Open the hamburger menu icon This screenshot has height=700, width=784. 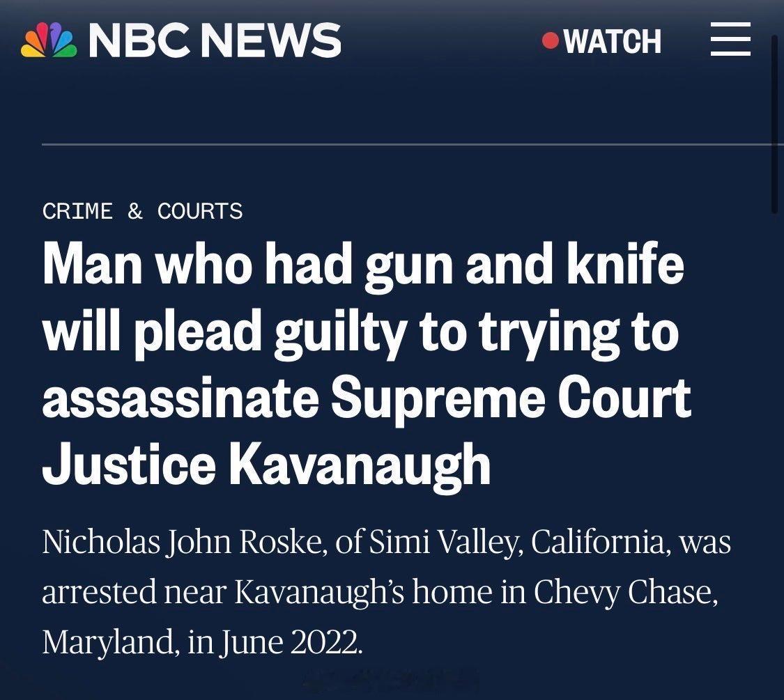730,40
